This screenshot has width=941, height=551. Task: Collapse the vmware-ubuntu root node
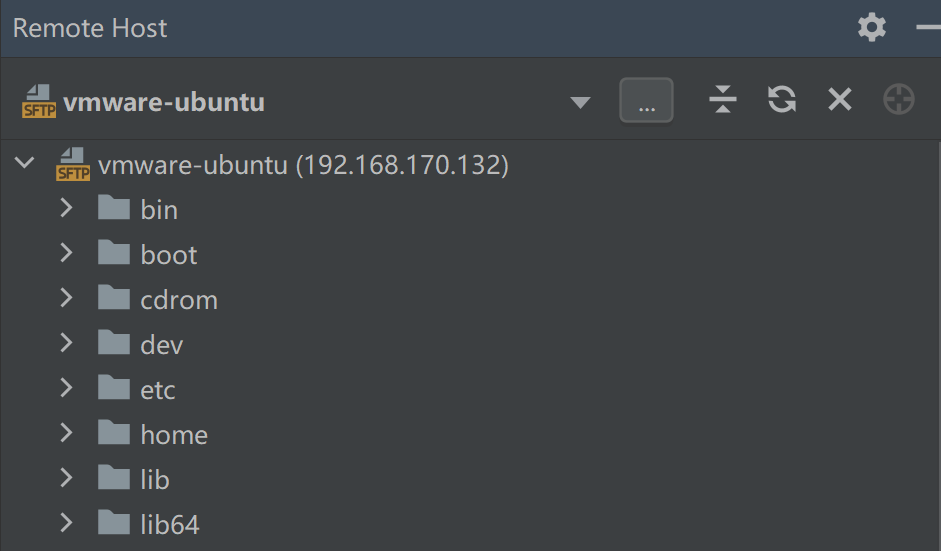25,162
